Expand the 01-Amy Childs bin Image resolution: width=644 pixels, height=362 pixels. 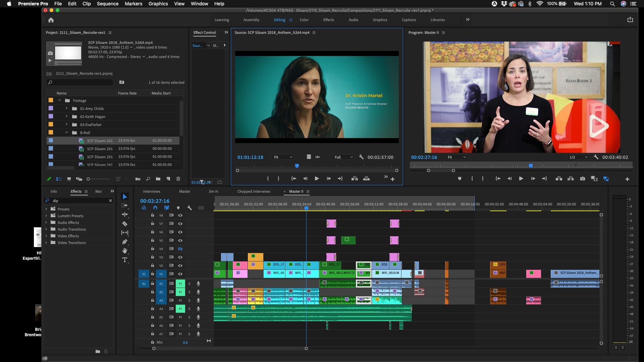66,108
